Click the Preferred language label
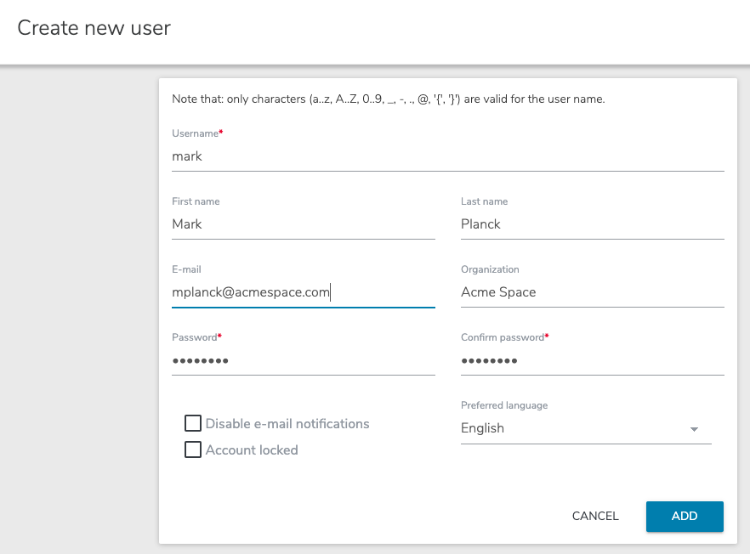 tap(504, 405)
